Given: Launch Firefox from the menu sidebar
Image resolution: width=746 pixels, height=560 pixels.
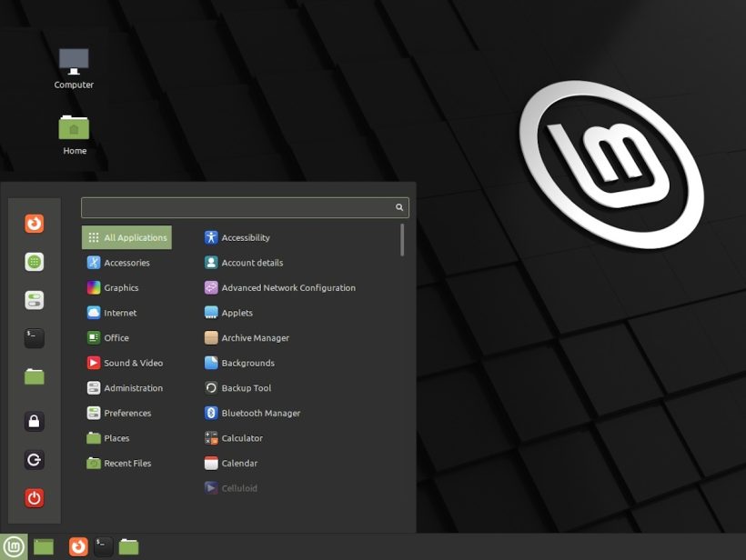Looking at the screenshot, I should point(34,223).
